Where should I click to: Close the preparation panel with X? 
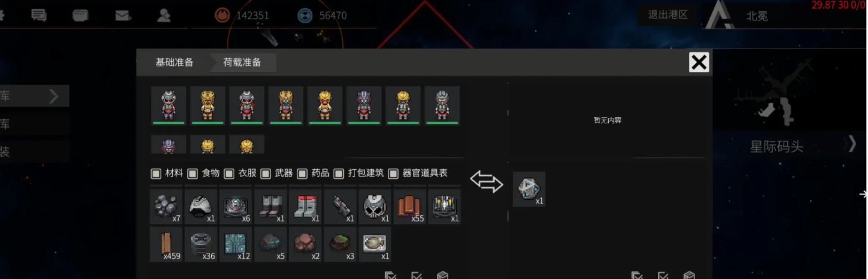(x=699, y=63)
